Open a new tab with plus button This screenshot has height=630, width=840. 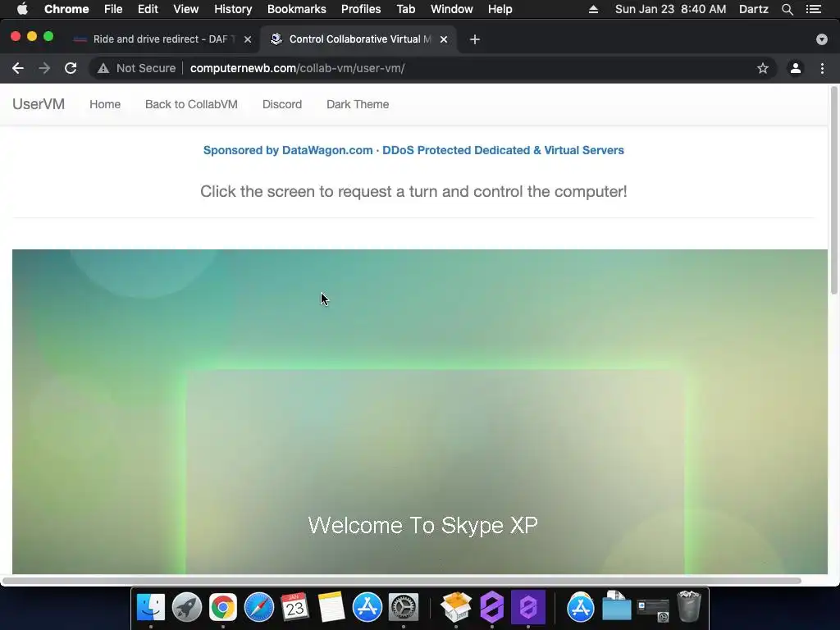[x=475, y=39]
